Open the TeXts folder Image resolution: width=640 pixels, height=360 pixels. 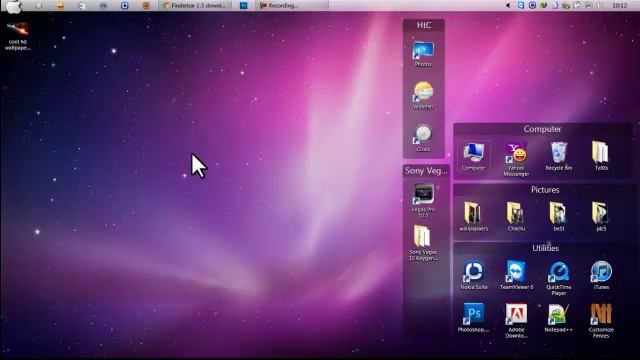click(x=601, y=156)
